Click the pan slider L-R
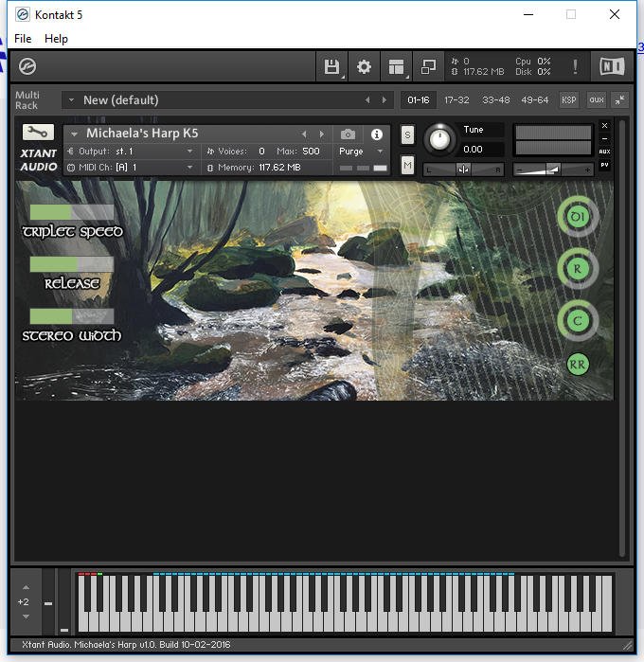 click(x=463, y=170)
